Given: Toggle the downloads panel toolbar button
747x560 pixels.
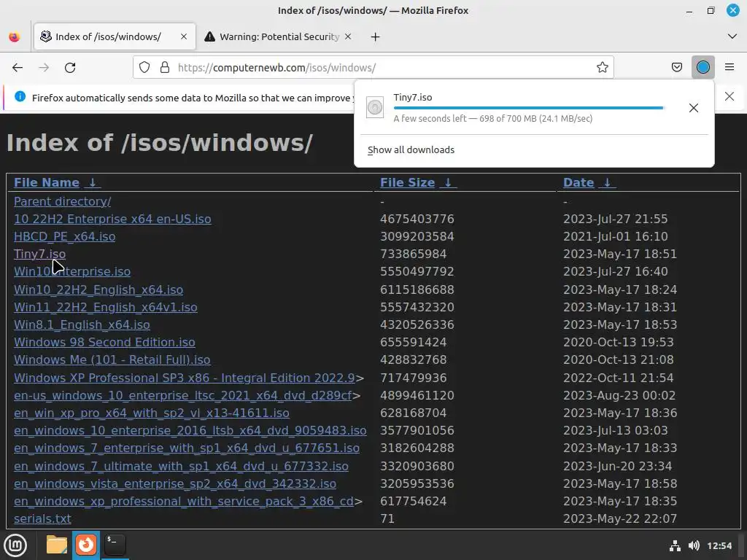Looking at the screenshot, I should pyautogui.click(x=703, y=68).
